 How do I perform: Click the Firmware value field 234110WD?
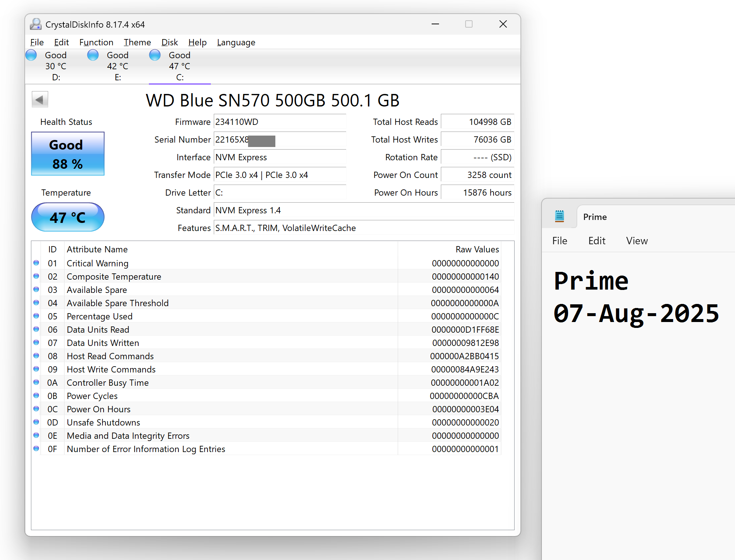pyautogui.click(x=280, y=122)
